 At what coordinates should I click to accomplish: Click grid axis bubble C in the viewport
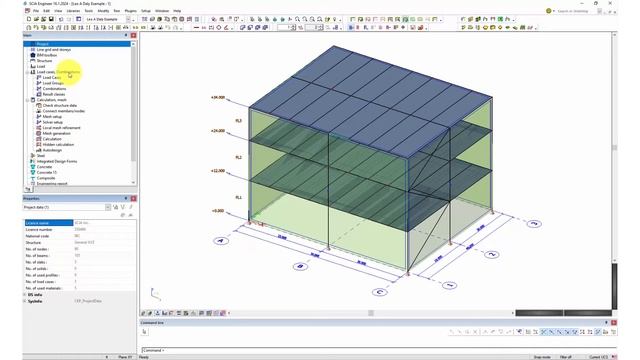coord(380,292)
